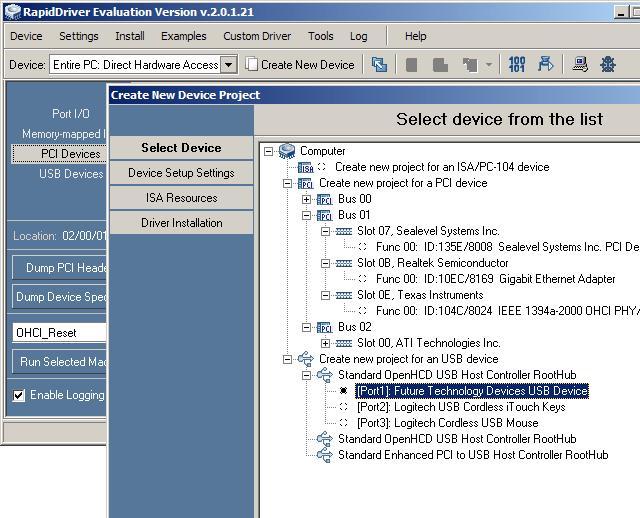This screenshot has height=518, width=640.
Task: Open the Device selection dropdown arrow
Action: [x=229, y=65]
